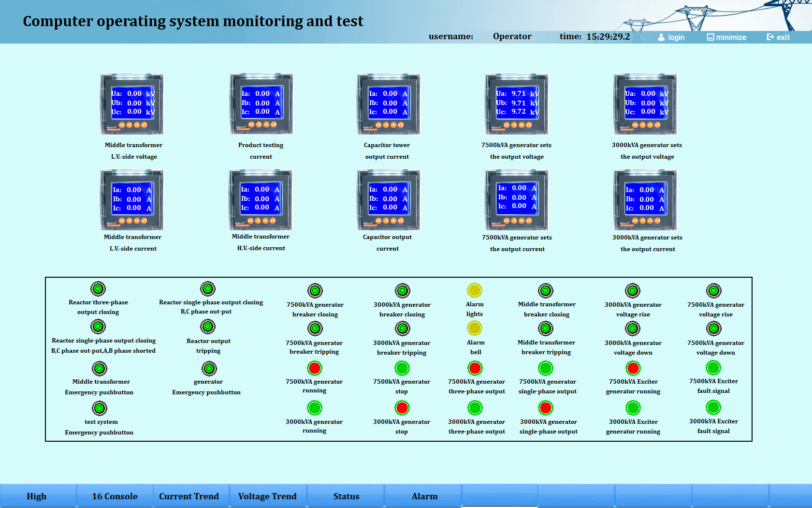
Task: Open the 7500kVA generator output voltage meter
Action: tap(517, 104)
